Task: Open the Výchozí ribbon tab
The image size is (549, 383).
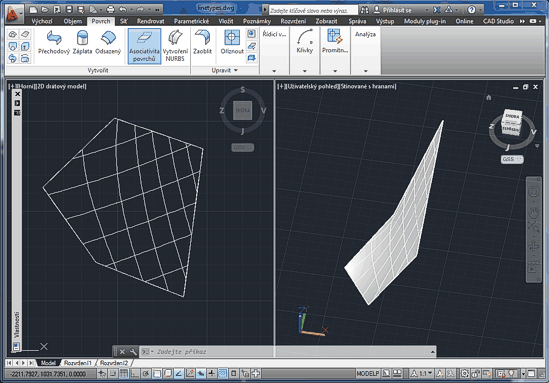Action: [42, 21]
